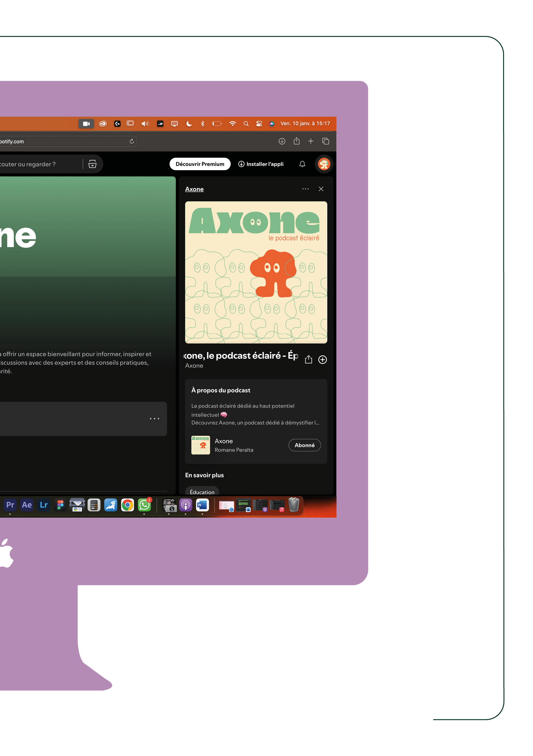The image size is (533, 756).
Task: Open the three-dot menu of the Axone panel
Action: click(x=305, y=189)
